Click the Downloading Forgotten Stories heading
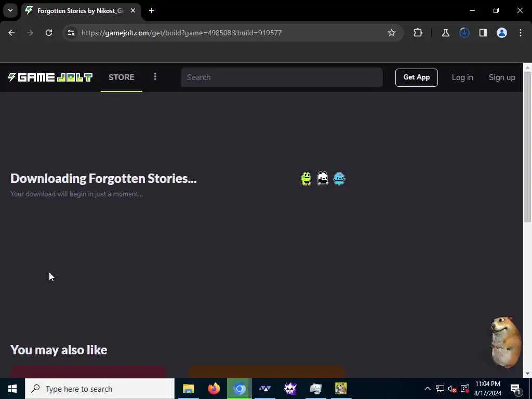 click(103, 179)
